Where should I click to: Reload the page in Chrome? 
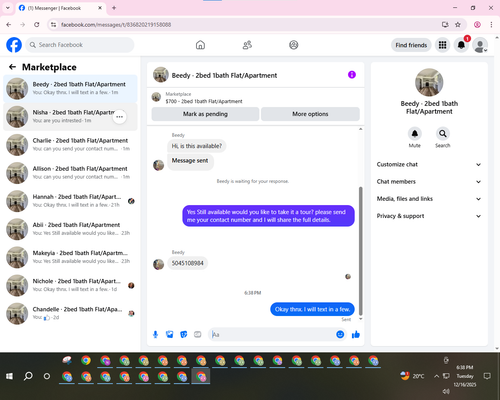tap(37, 24)
